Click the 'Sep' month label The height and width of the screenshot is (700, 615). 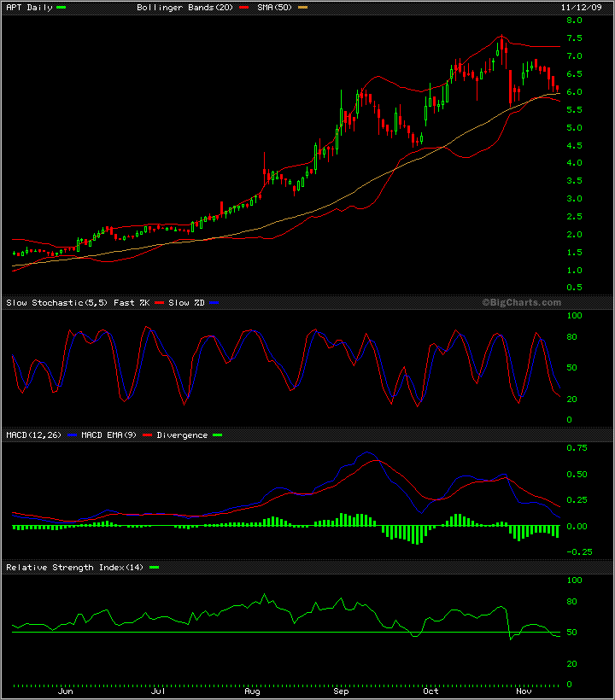point(341,691)
